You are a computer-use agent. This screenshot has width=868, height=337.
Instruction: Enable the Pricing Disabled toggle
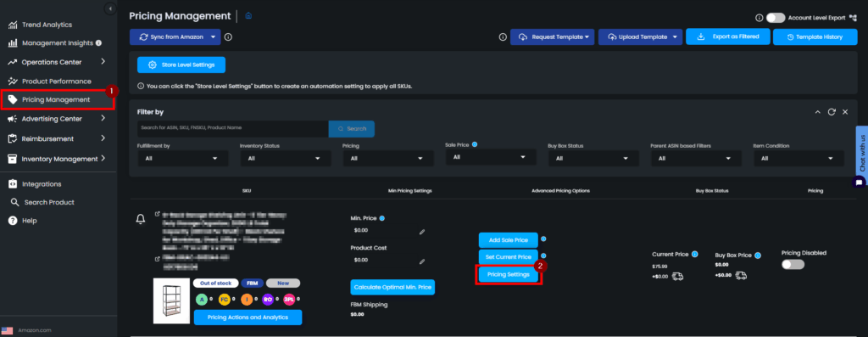click(793, 264)
